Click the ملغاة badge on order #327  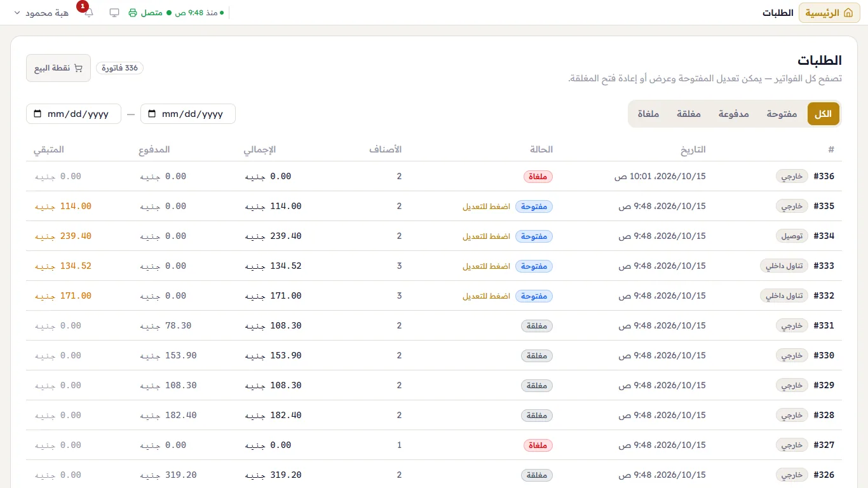tap(538, 445)
